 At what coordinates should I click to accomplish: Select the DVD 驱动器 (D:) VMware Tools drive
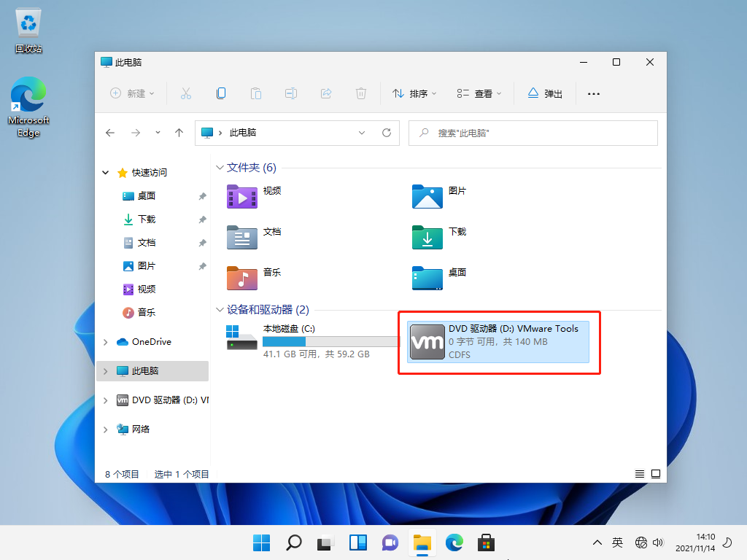click(x=498, y=341)
